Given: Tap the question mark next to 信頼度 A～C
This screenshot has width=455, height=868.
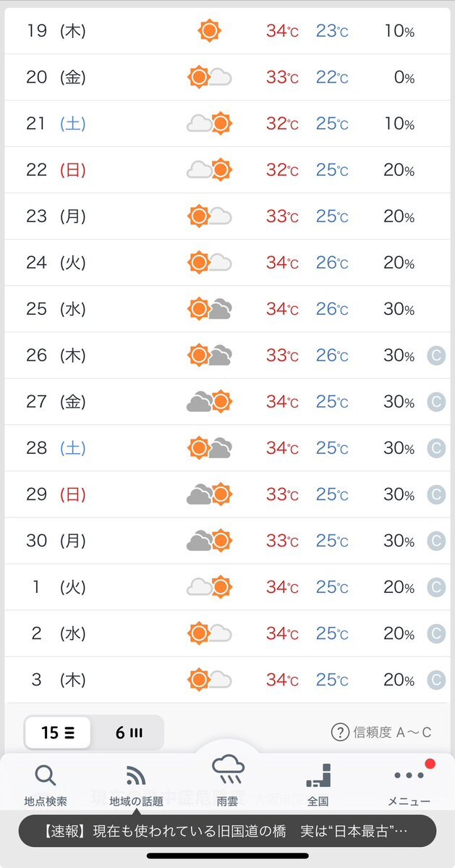Looking at the screenshot, I should (x=340, y=733).
